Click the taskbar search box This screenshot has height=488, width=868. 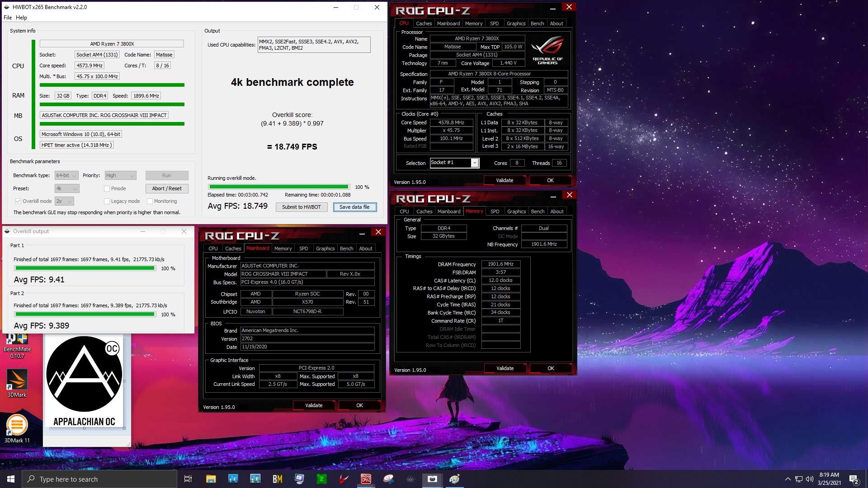tap(99, 479)
